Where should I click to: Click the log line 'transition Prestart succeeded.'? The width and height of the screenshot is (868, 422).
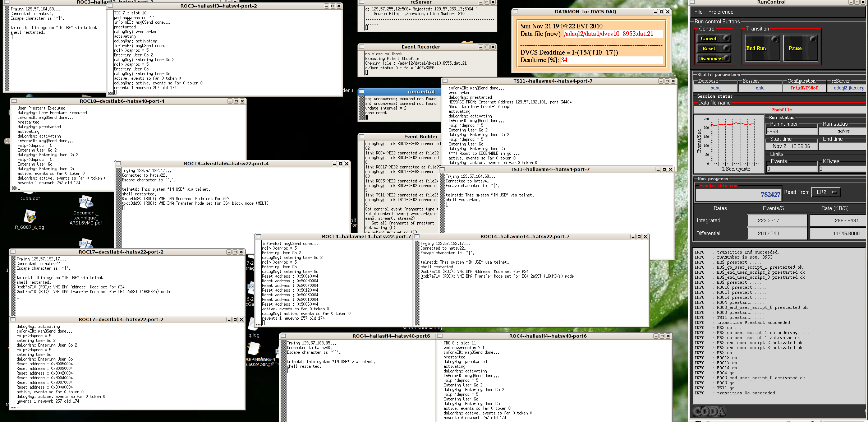[x=754, y=323]
